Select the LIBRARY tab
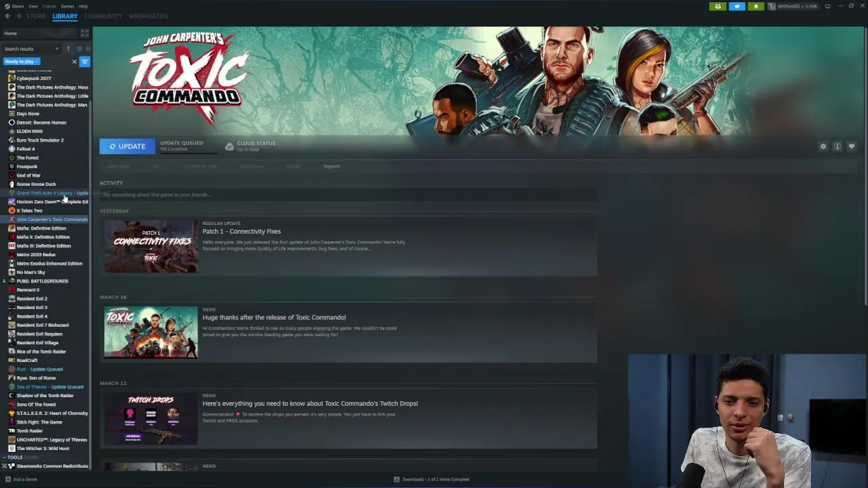Viewport: 868px width, 488px height. pyautogui.click(x=65, y=16)
